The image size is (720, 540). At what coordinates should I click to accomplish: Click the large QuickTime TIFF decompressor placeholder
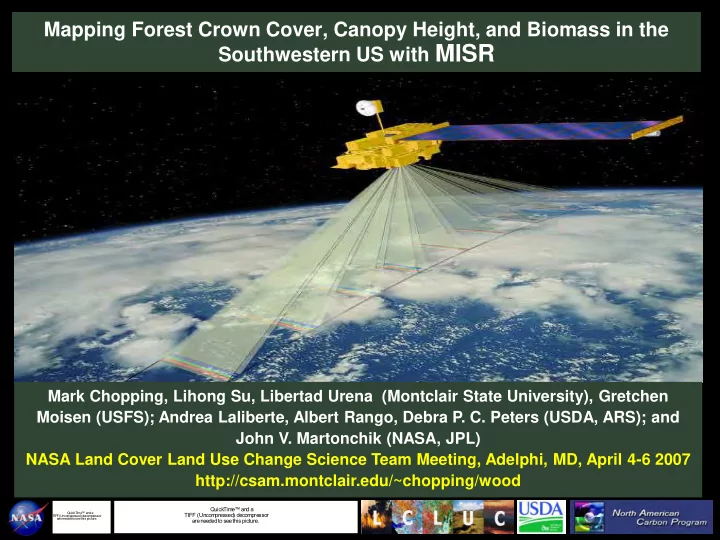point(236,517)
